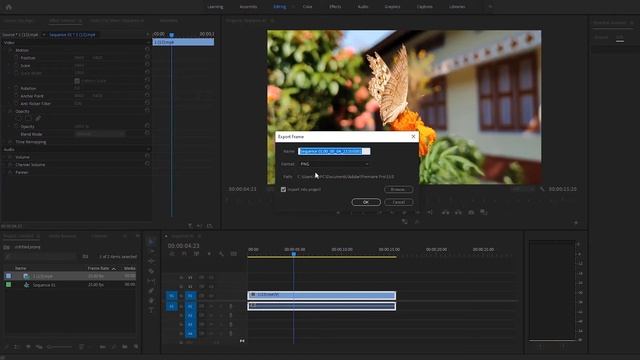Image resolution: width=640 pixels, height=360 pixels.
Task: Open the Format dropdown showing PNG
Action: (334, 164)
